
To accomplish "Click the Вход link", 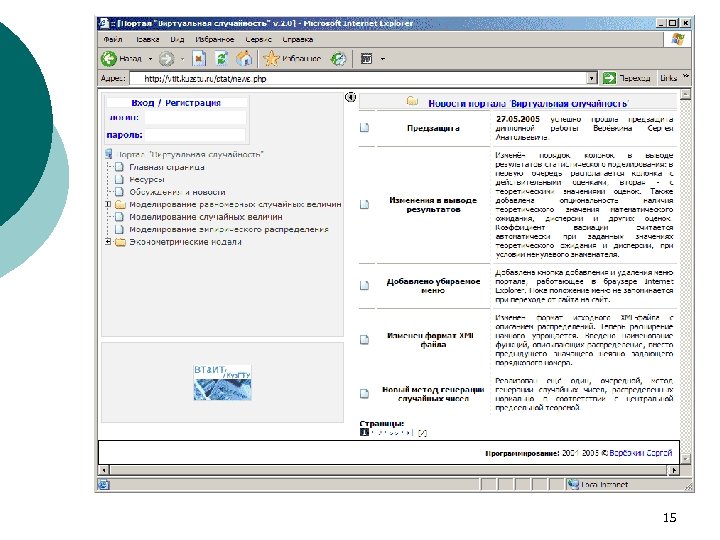I will 142,103.
